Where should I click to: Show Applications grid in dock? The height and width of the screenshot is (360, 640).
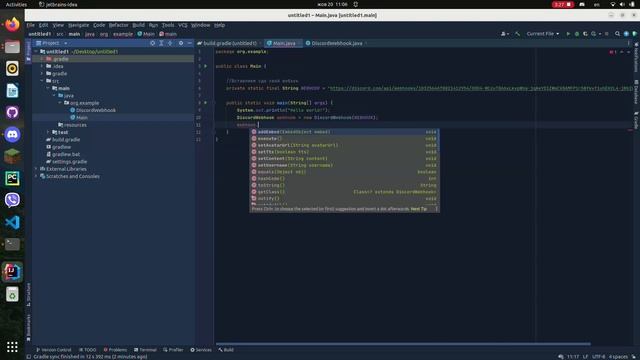pyautogui.click(x=12, y=347)
